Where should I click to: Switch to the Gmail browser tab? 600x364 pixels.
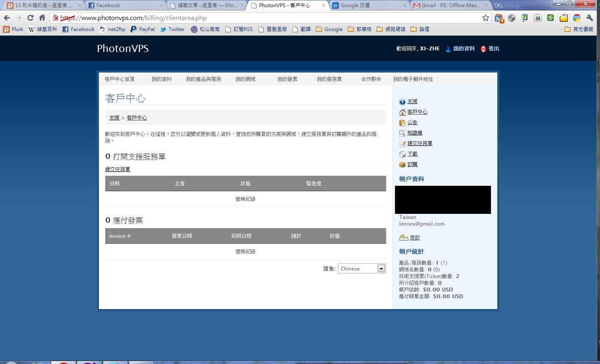451,5
